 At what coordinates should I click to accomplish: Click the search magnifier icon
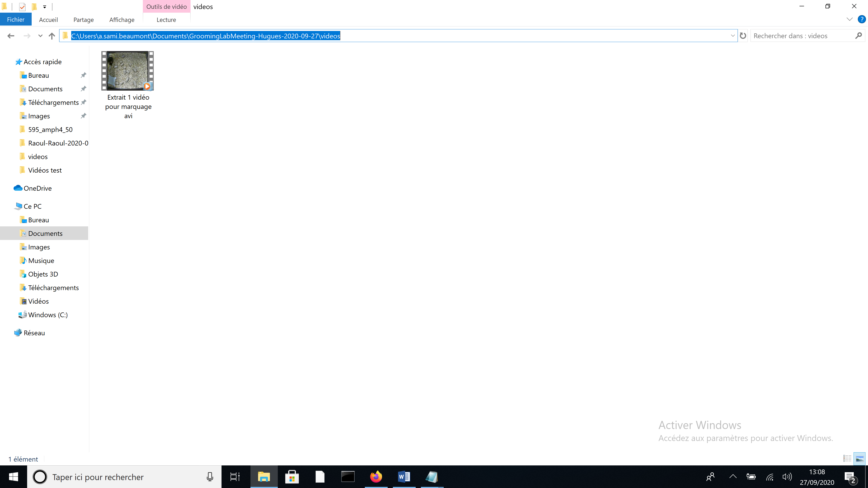(858, 36)
